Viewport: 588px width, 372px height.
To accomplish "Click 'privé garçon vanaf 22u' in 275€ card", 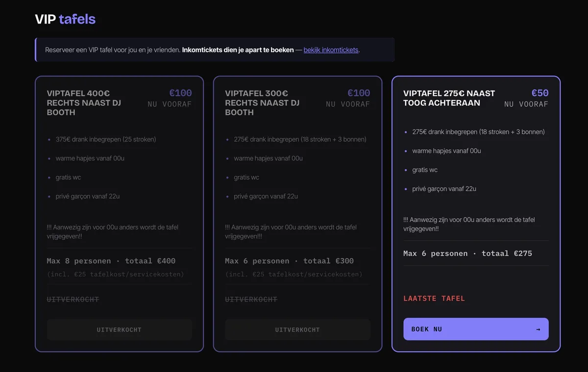I will click(x=444, y=189).
